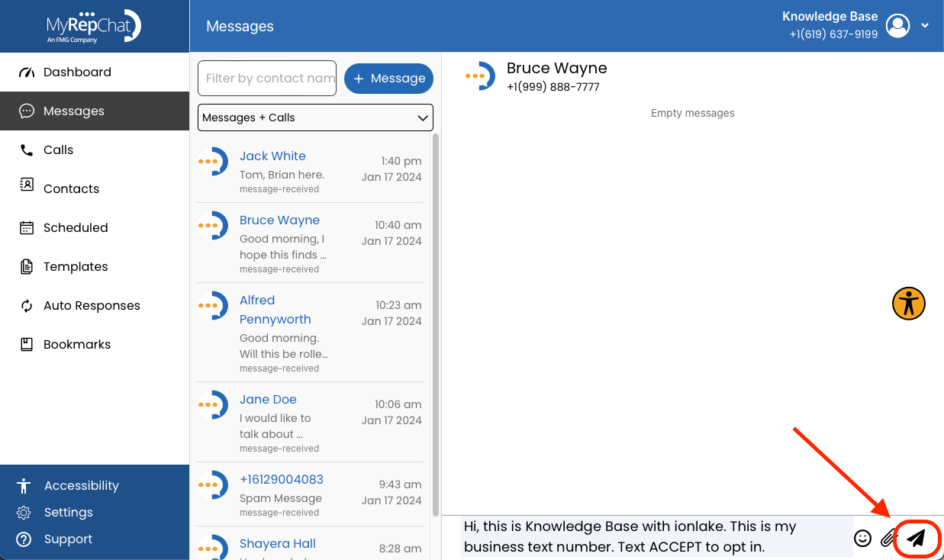Start a new conversation with + Message
This screenshot has height=560, width=944.
tap(388, 78)
